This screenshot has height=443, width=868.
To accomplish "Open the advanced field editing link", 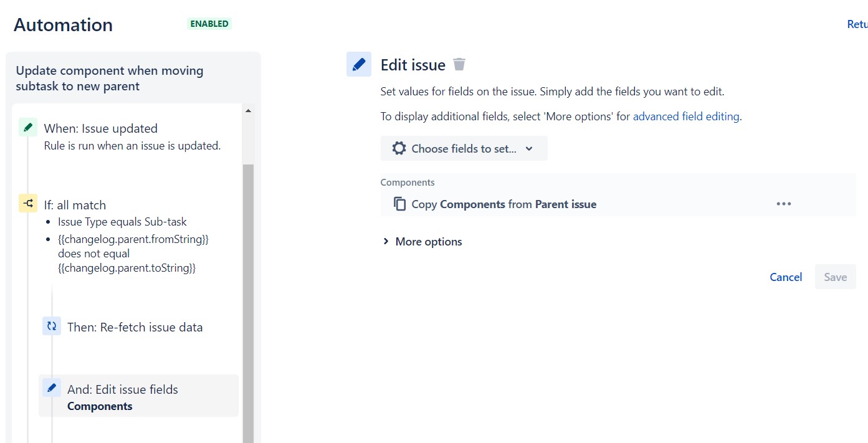I will coord(685,116).
